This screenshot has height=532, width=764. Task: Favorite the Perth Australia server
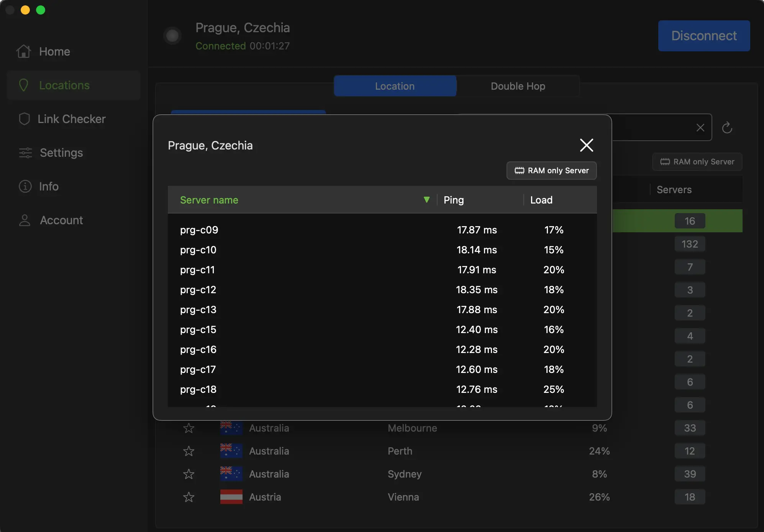(189, 451)
